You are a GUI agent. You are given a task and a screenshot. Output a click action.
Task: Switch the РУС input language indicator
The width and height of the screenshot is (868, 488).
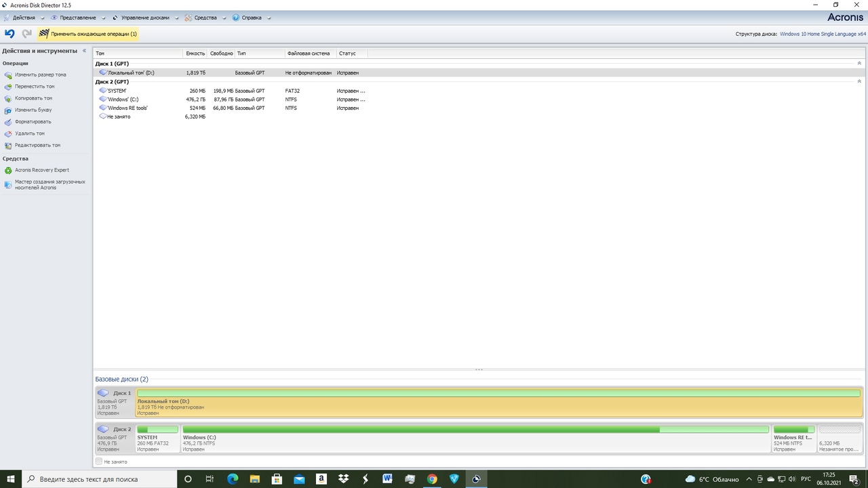click(x=806, y=479)
